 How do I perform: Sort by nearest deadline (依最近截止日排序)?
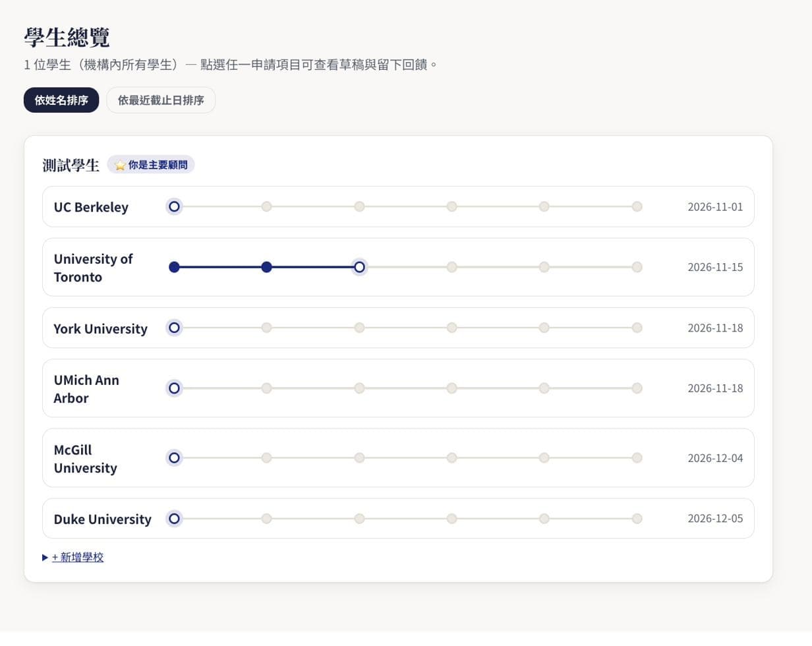tap(161, 100)
